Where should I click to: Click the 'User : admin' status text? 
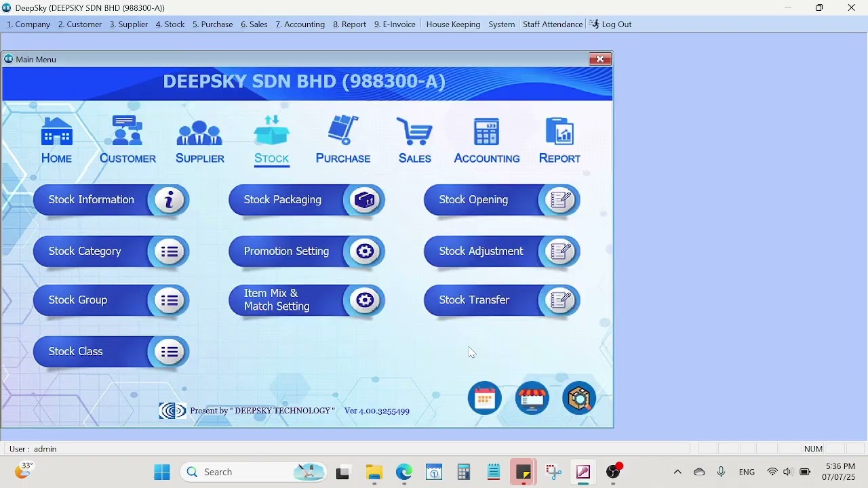click(33, 449)
